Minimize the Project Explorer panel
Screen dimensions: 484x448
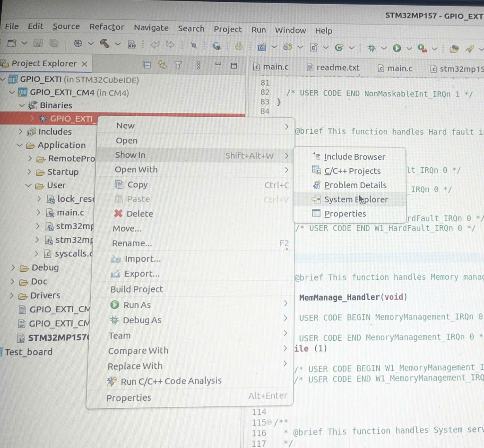218,65
